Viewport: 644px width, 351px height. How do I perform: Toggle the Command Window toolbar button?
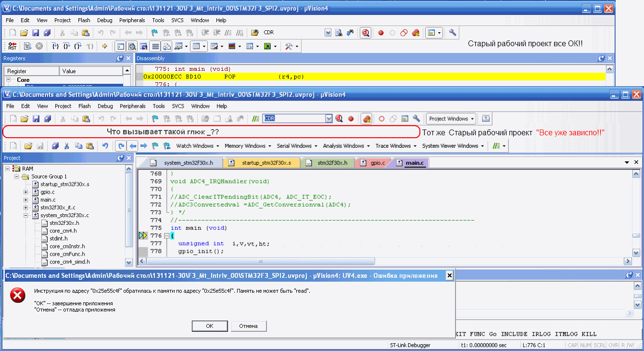point(120,46)
